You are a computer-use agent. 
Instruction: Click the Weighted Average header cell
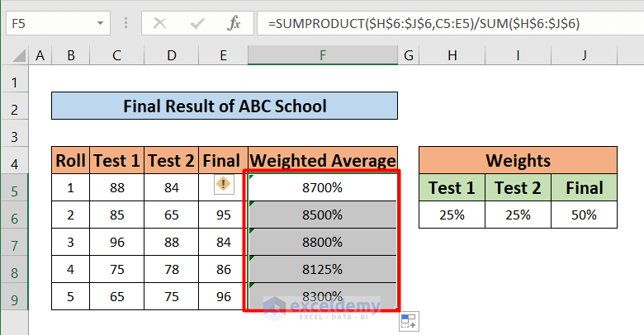pyautogui.click(x=322, y=160)
